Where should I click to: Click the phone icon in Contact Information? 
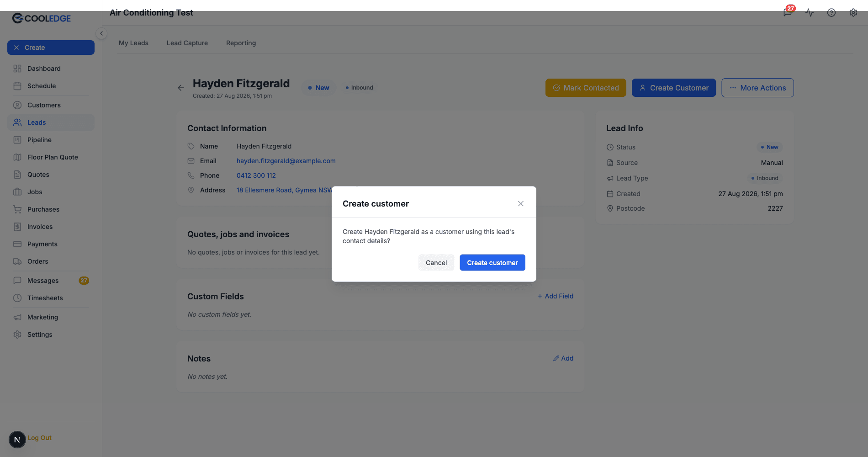tap(191, 175)
